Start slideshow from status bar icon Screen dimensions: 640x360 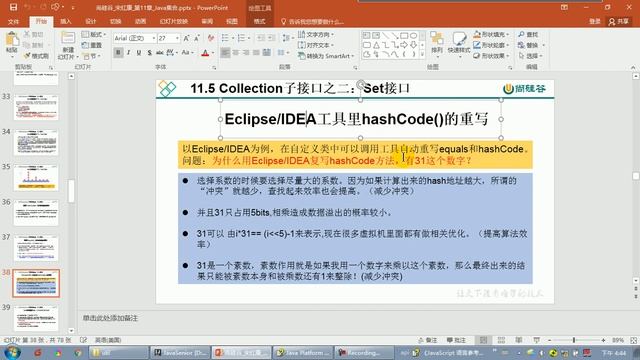point(536,340)
